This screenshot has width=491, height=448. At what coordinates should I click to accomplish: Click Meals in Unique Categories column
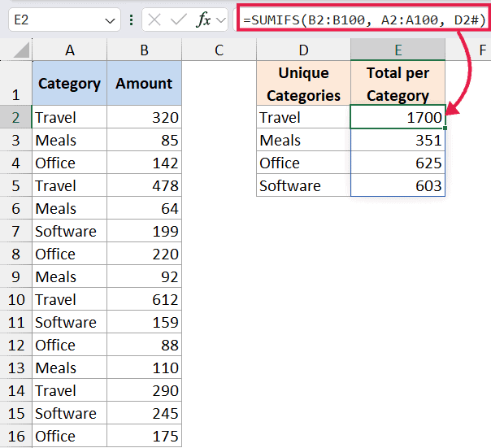coord(303,140)
